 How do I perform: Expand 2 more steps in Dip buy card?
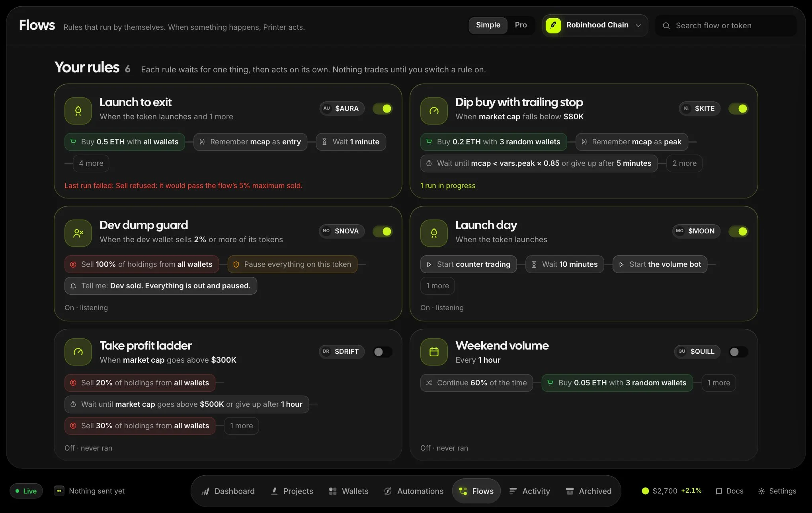click(684, 163)
